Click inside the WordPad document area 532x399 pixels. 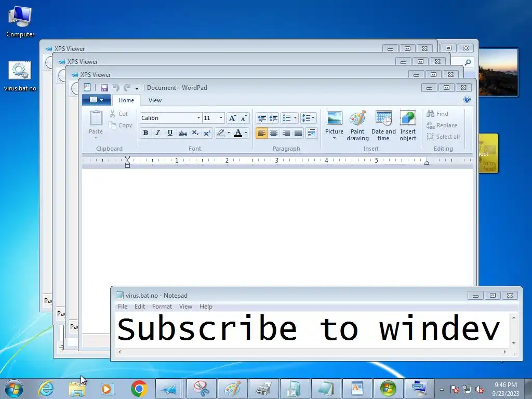coord(277,227)
